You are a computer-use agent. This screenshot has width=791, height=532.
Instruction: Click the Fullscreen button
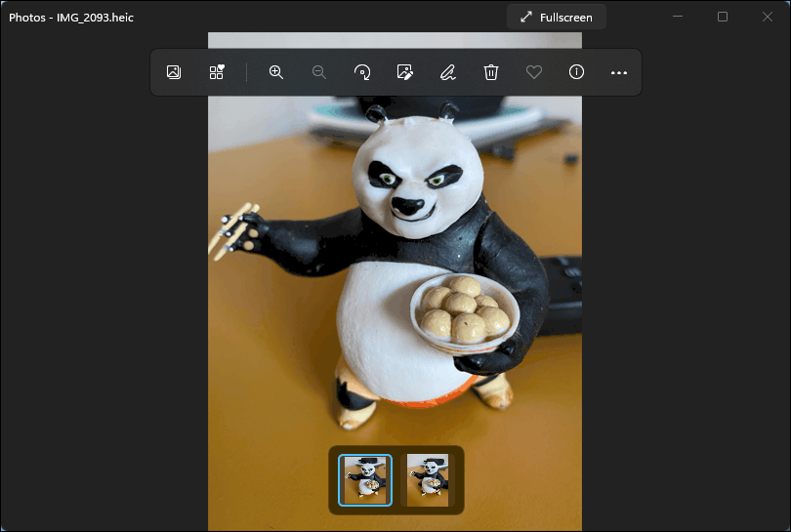557,18
